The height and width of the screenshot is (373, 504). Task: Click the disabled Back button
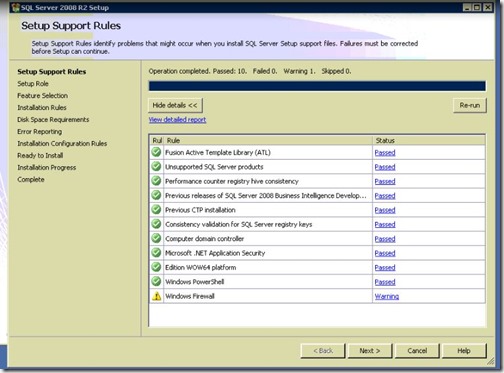pos(323,351)
